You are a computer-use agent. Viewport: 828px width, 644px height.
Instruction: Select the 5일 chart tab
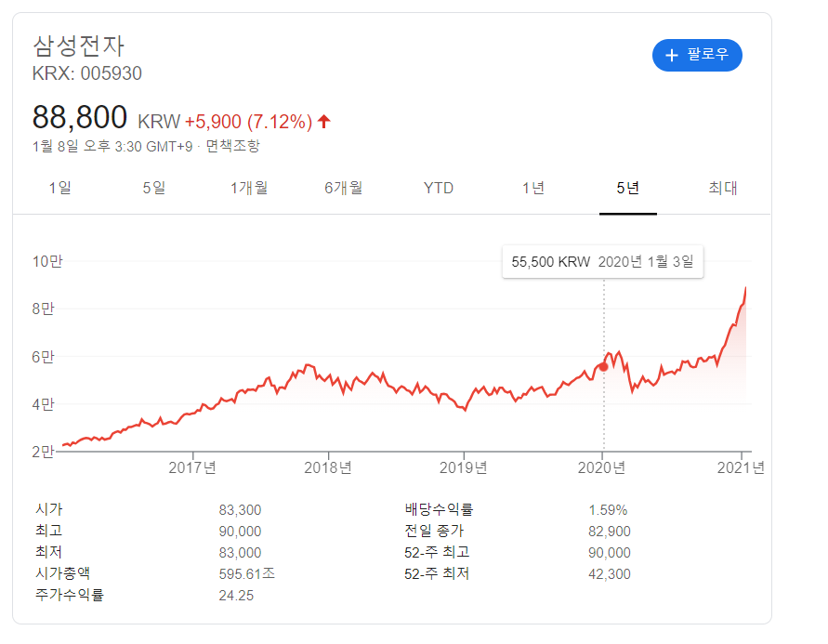click(154, 188)
